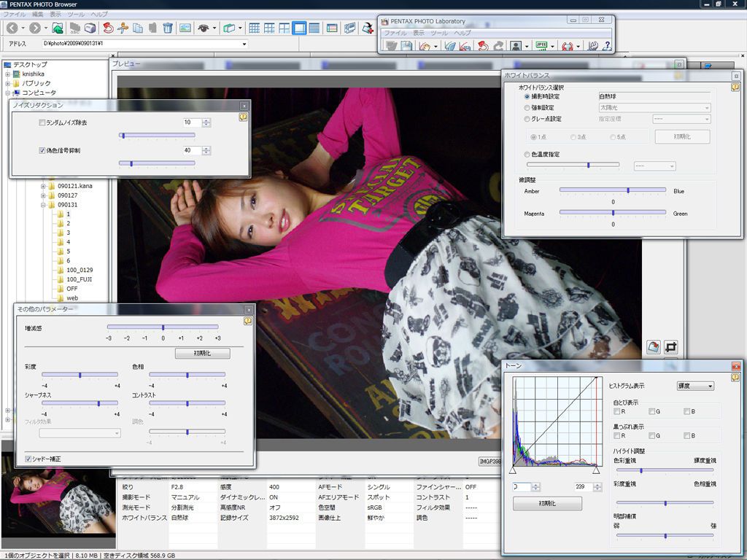Click 初期化 button in その他のパラメーター panel
This screenshot has height=560, width=747.
click(202, 353)
